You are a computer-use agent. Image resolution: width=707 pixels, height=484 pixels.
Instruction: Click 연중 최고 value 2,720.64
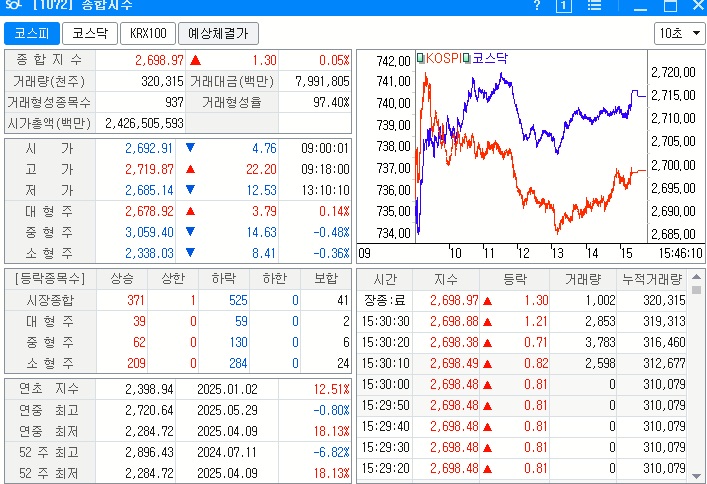click(149, 410)
